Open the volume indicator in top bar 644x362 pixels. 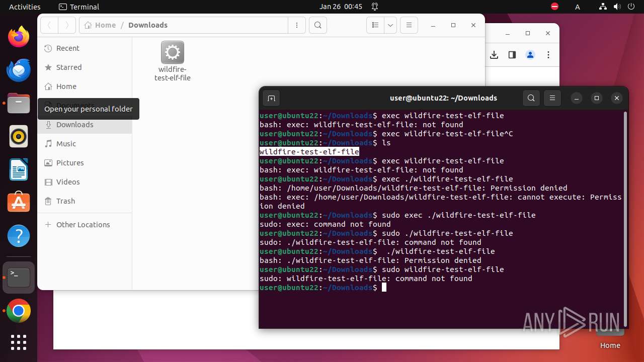coord(617,7)
